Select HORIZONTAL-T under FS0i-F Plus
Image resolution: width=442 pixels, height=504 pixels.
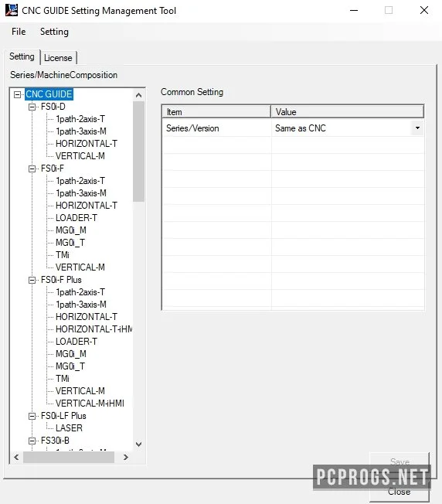pos(87,317)
